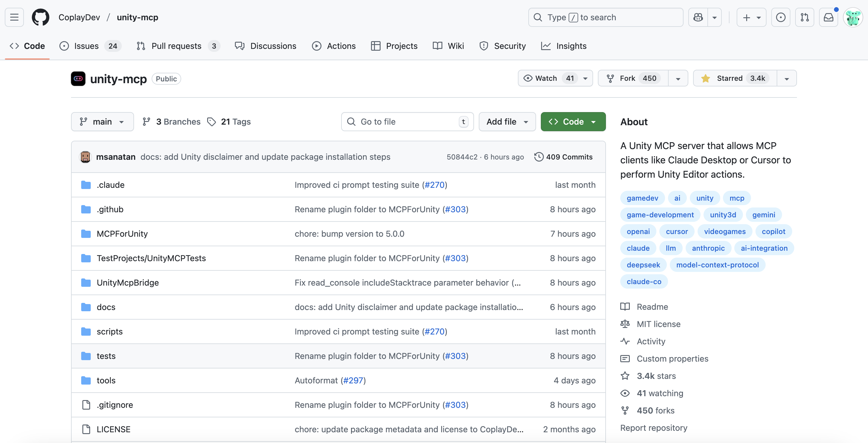The width and height of the screenshot is (868, 443).
Task: Open the notifications inbox icon
Action: pos(828,17)
